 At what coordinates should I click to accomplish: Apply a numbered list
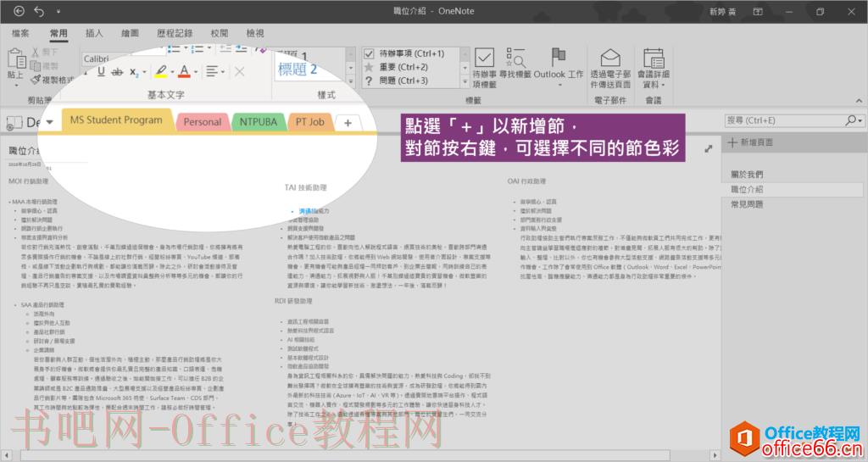197,48
